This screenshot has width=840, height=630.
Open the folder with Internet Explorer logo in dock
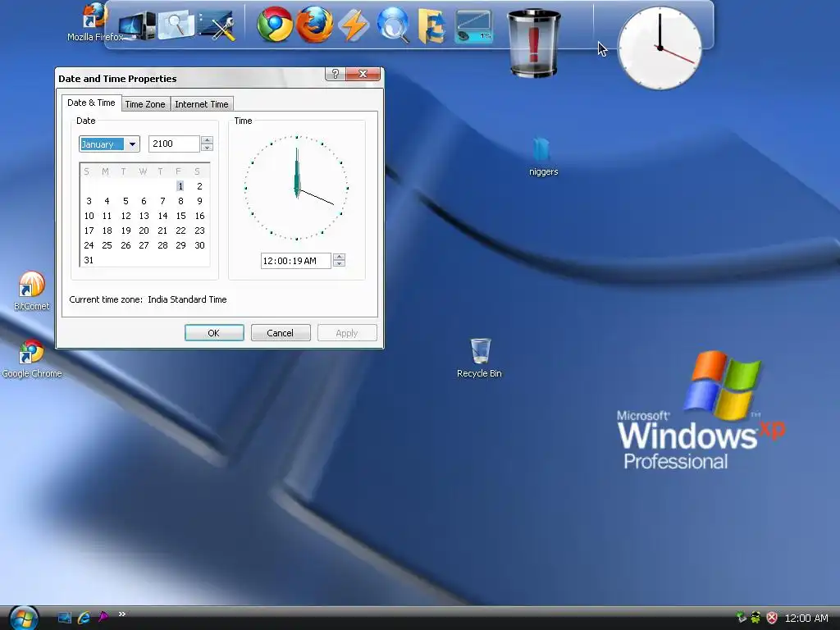click(x=431, y=25)
